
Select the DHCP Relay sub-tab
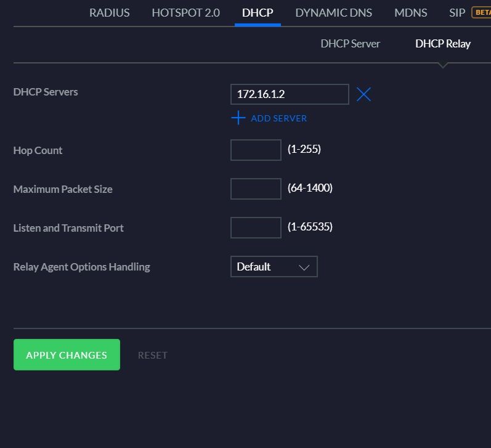click(x=442, y=44)
